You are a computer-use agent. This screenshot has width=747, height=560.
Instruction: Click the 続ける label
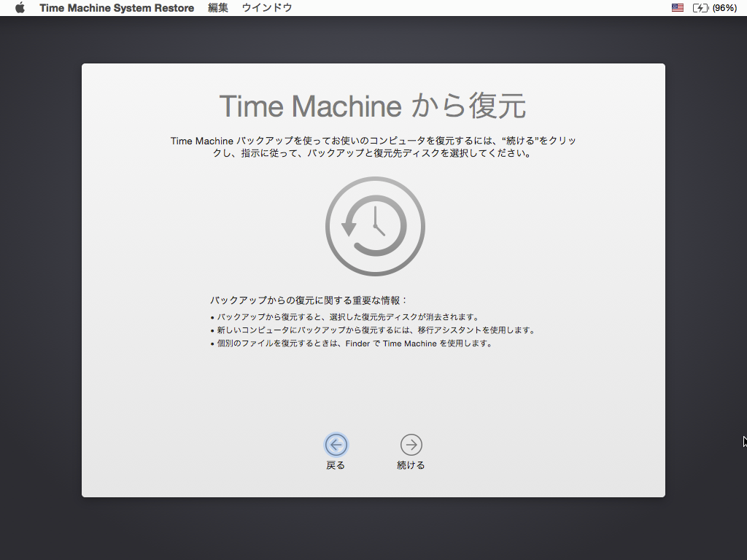(x=411, y=465)
